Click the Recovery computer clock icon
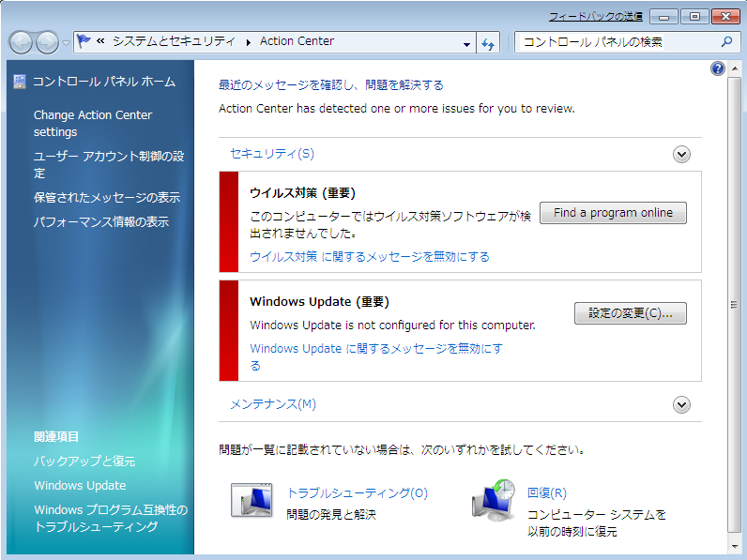747x560 pixels. [x=494, y=500]
